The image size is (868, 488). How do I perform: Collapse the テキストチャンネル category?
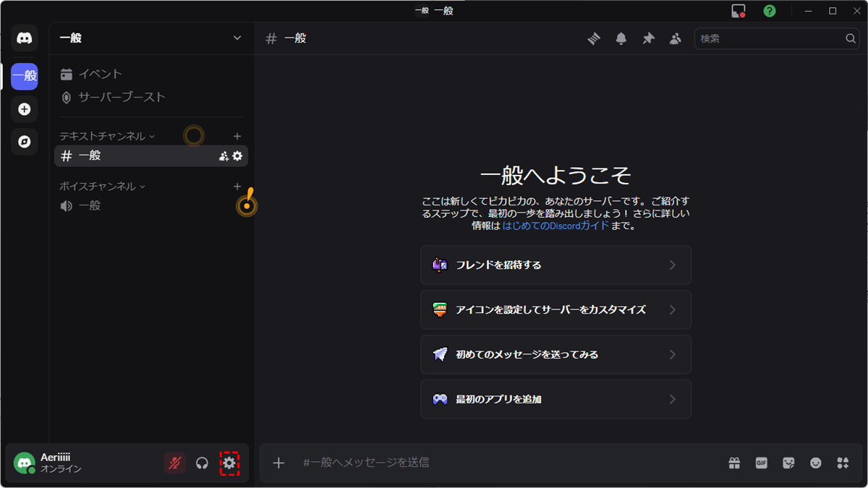tap(106, 136)
